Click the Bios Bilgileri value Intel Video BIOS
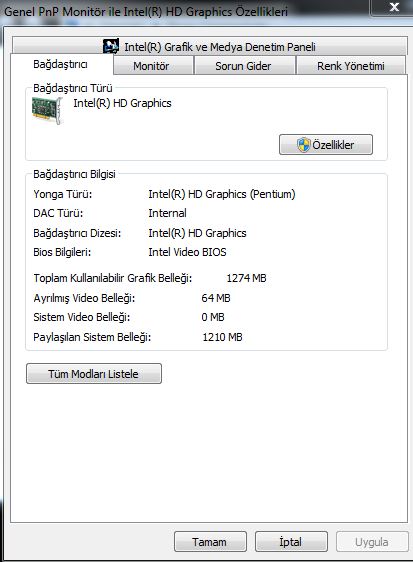This screenshot has height=562, width=413. point(187,252)
